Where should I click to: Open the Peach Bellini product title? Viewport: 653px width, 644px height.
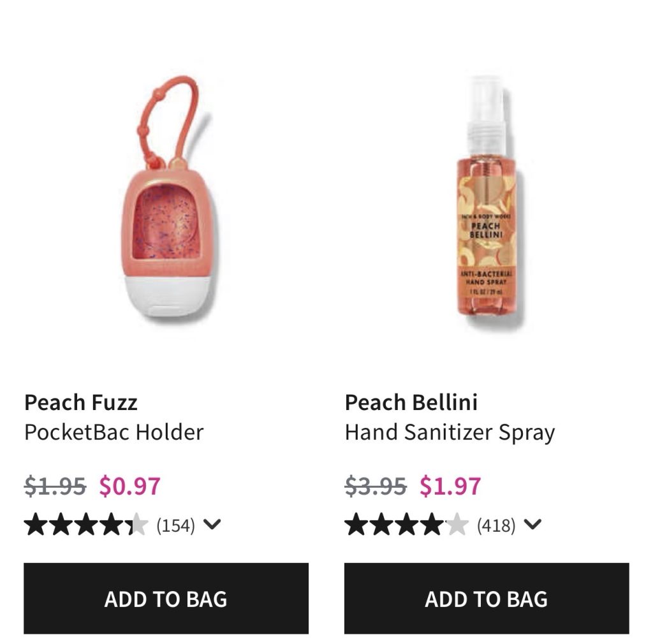coord(411,402)
